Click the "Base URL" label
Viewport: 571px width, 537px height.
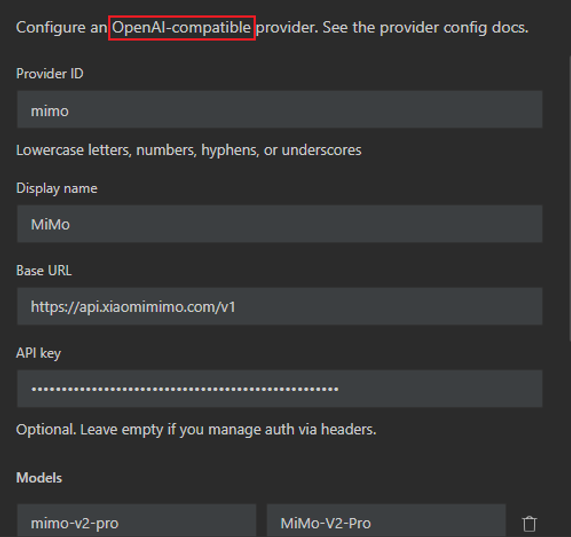coord(44,271)
